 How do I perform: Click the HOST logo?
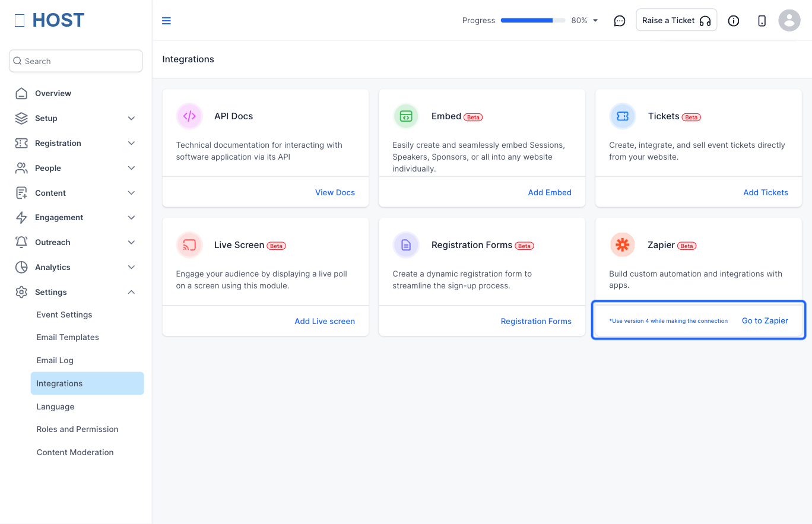click(49, 20)
